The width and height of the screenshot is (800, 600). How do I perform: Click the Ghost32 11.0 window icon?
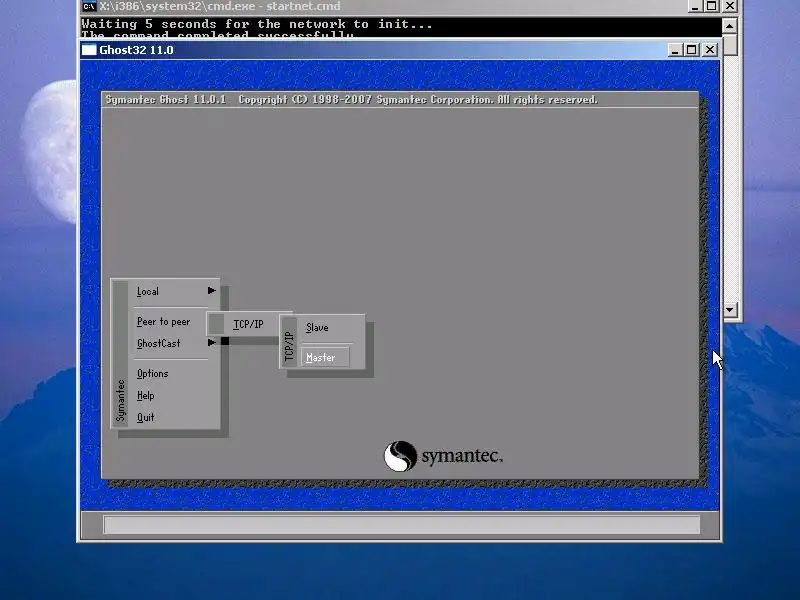(89, 50)
